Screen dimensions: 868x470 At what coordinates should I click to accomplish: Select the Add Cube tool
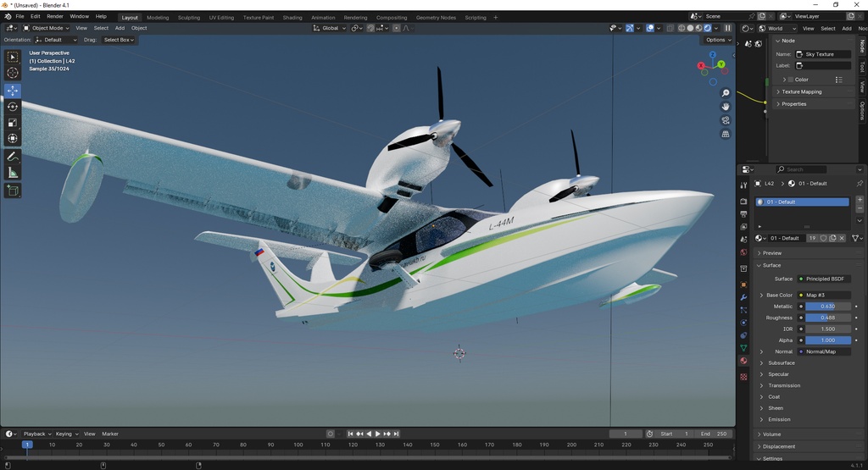click(13, 191)
